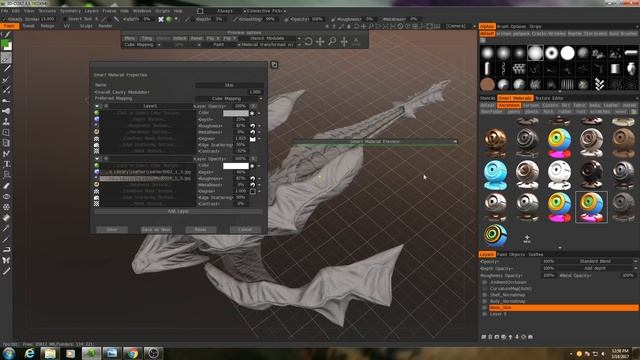Click the second layer's white Color swatch
640x360 pixels.
[236, 166]
